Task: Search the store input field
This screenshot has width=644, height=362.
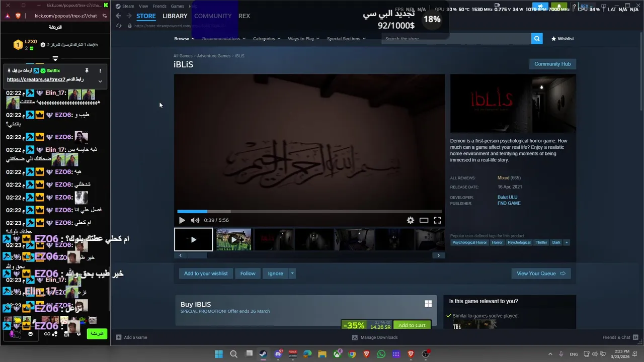Action: pyautogui.click(x=456, y=39)
